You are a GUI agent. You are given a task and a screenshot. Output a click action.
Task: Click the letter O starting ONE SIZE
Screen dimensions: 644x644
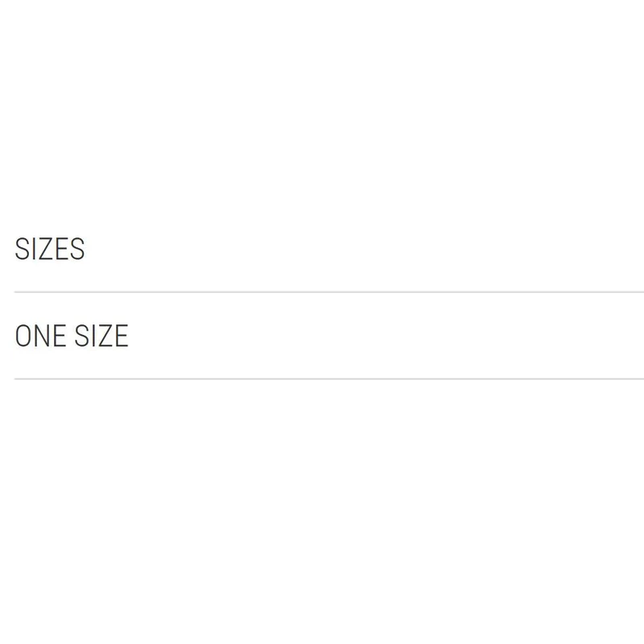tap(23, 336)
